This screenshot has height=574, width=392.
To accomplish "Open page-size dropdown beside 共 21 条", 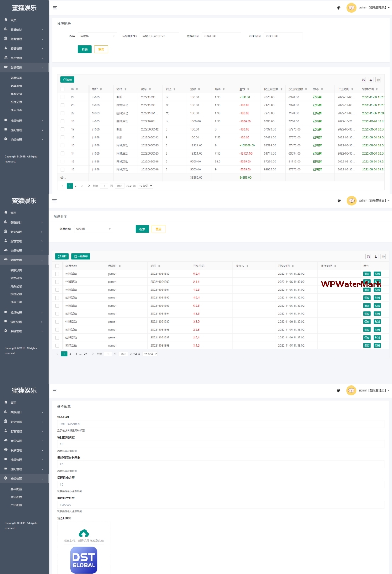I will click(x=145, y=186).
